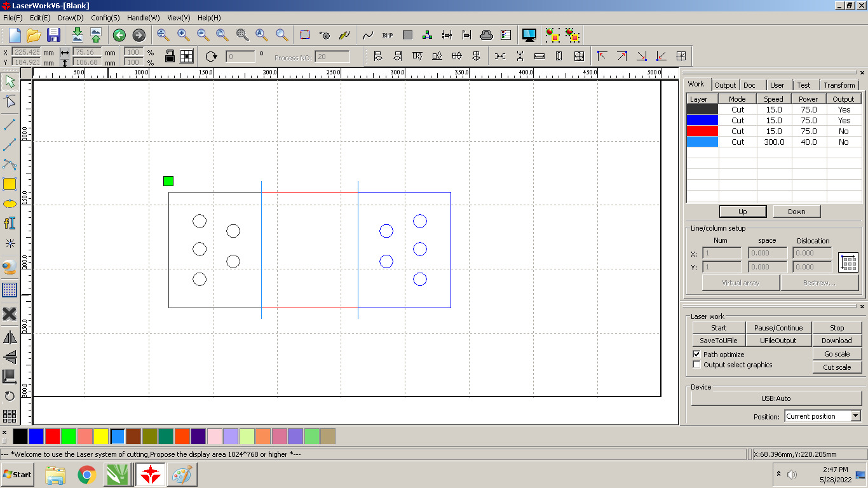The height and width of the screenshot is (488, 868).
Task: Mirror the selection vertically
Action: tap(10, 356)
